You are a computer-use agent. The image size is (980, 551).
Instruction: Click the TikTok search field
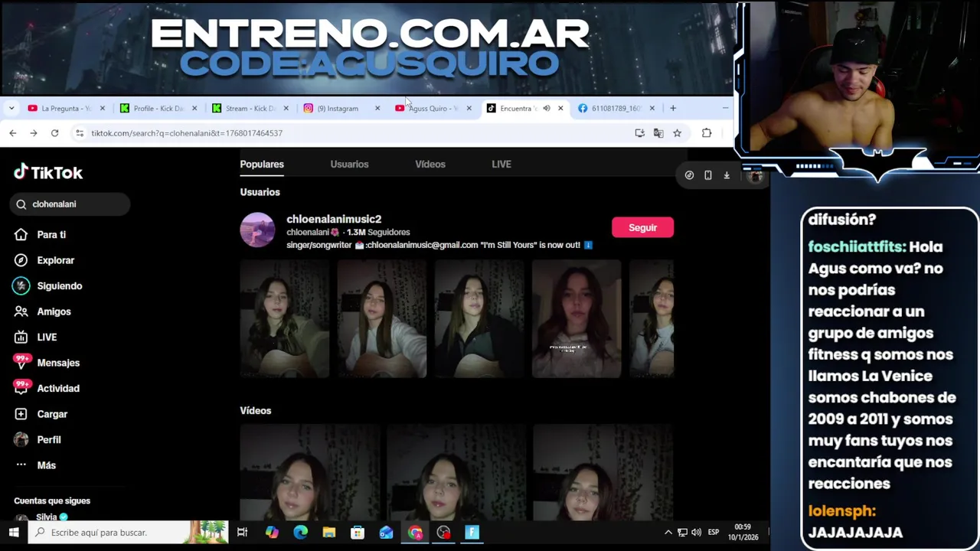(x=70, y=204)
